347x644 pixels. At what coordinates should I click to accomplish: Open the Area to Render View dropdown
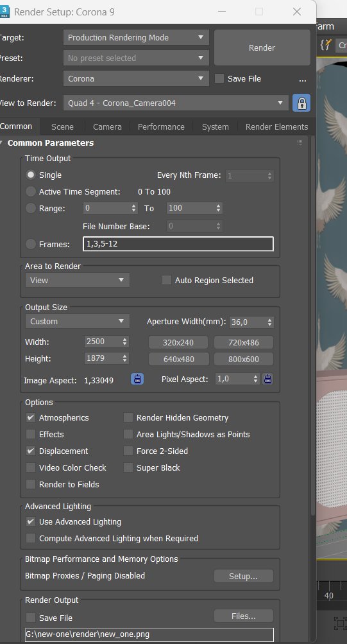pyautogui.click(x=77, y=280)
